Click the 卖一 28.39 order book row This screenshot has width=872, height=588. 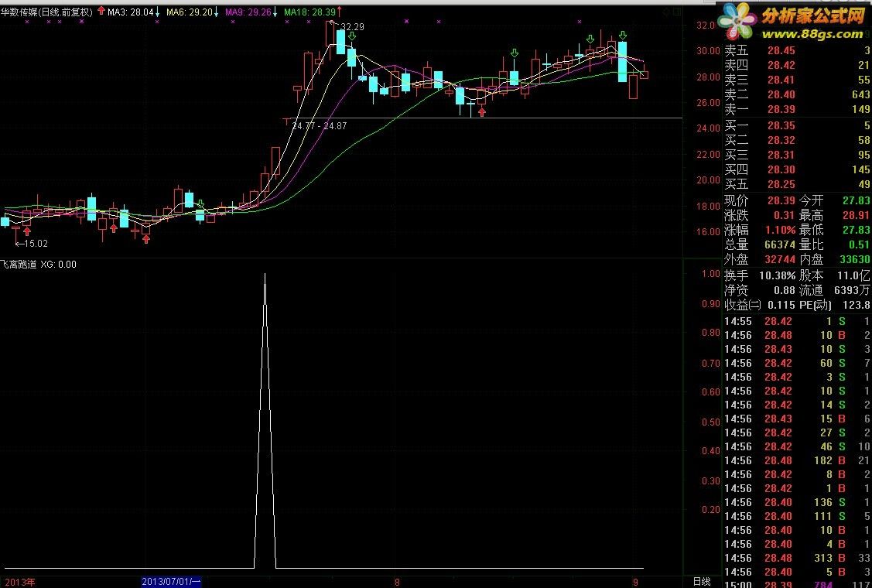797,109
